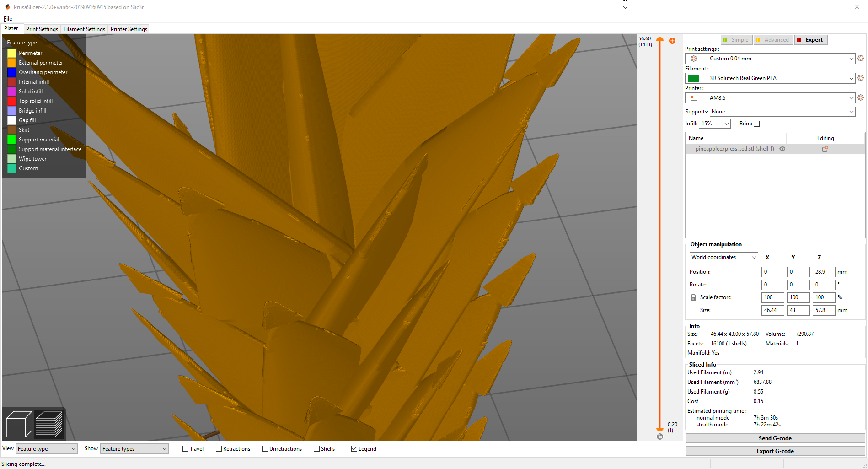
Task: Click the Size X input field
Action: 772,310
